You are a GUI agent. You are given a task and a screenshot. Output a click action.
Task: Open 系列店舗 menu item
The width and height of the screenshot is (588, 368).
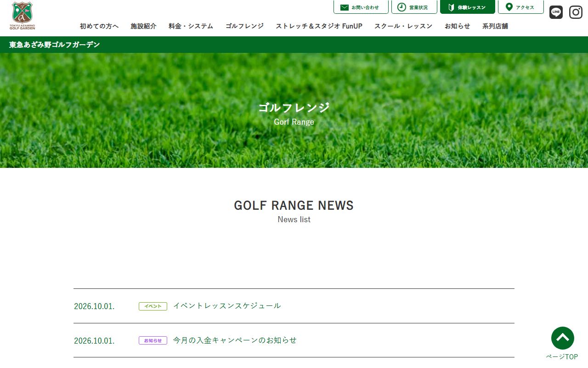tap(495, 26)
